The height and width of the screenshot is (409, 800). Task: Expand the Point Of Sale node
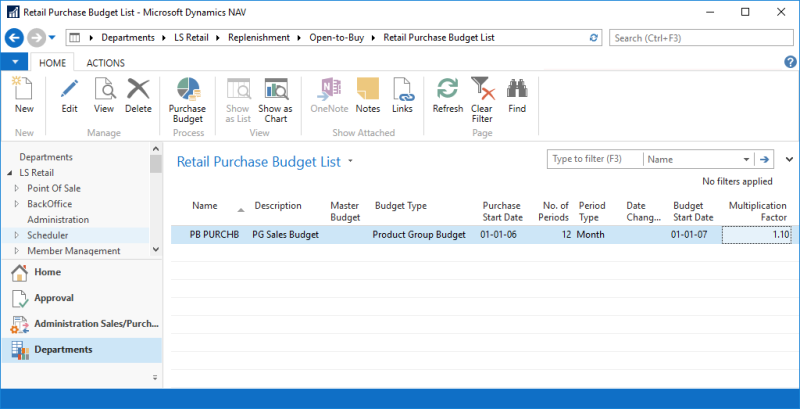point(17,188)
